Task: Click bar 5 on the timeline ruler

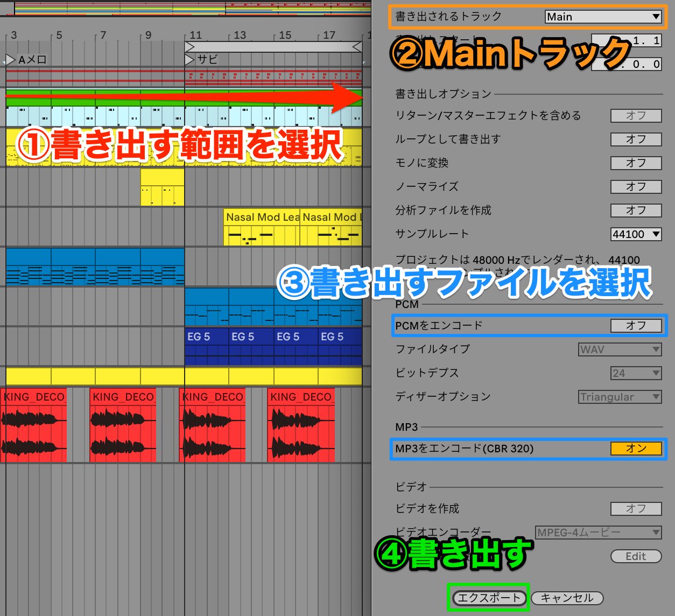Action: 59,36
